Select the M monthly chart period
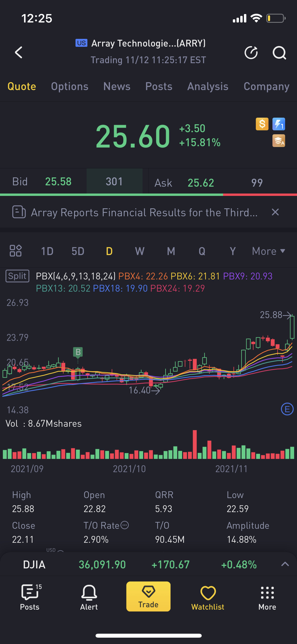Viewport: 297px width, 644px height. pos(171,251)
